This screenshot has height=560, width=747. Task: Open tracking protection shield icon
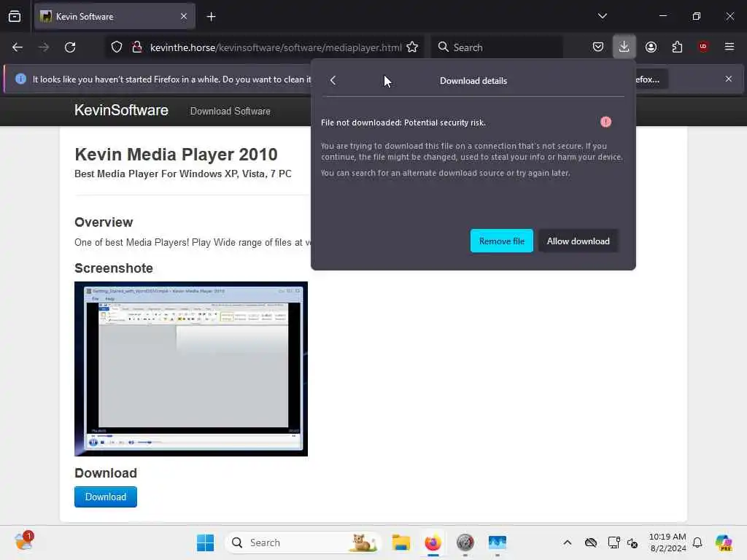[117, 47]
